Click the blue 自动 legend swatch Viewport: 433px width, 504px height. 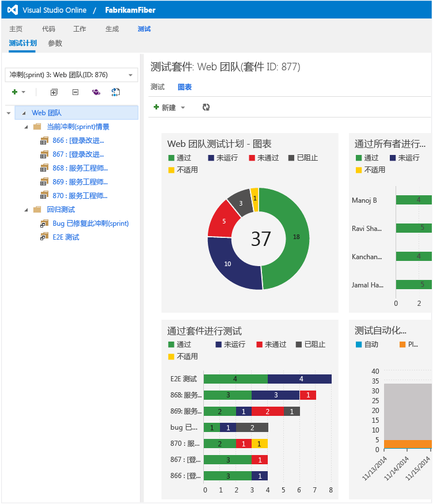tap(359, 344)
